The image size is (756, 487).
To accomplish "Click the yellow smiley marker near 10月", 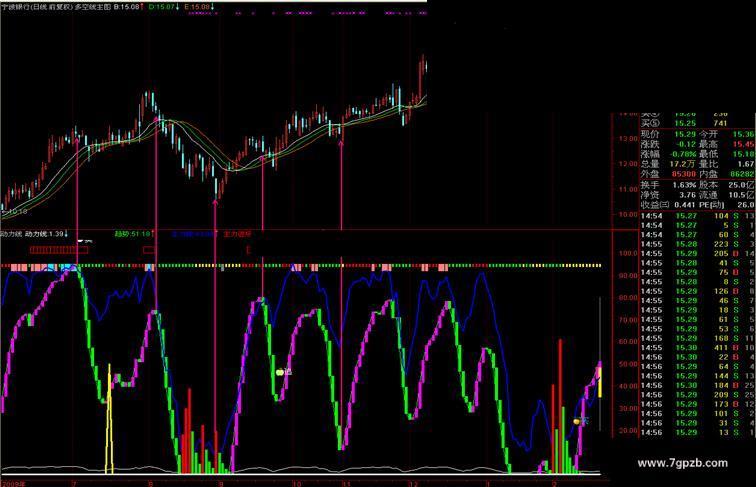I will [280, 372].
